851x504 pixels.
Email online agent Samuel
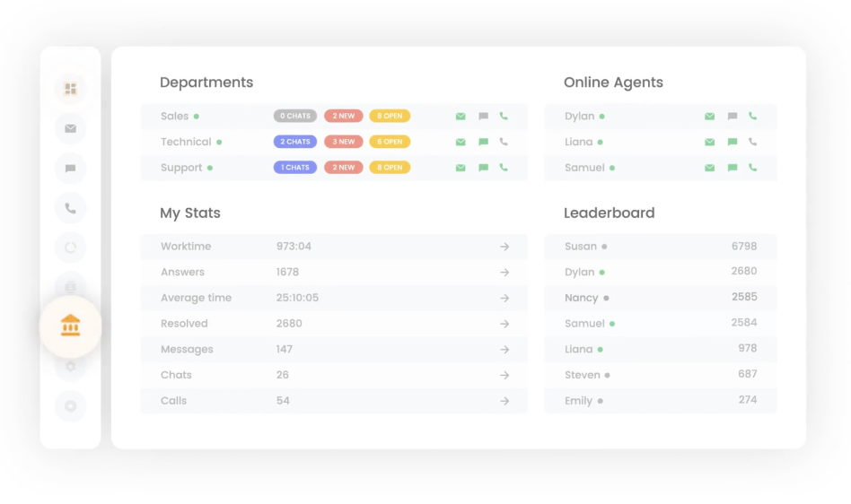pyautogui.click(x=709, y=168)
